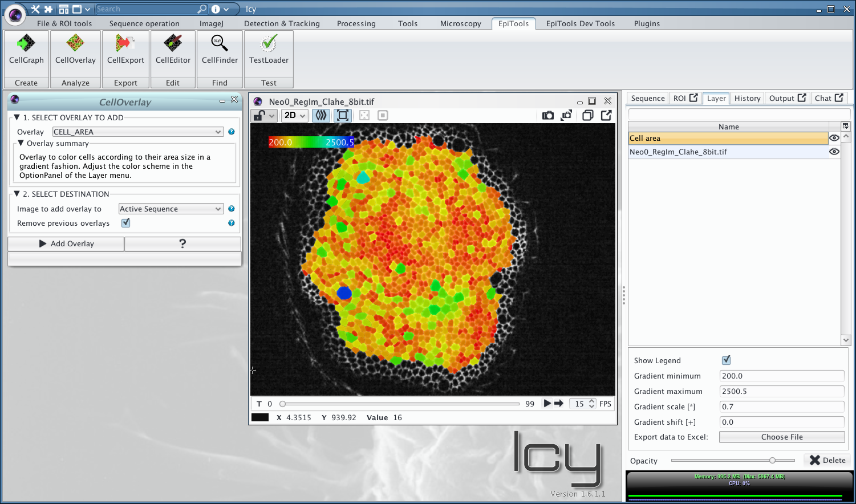
Task: Click the search magnifier icon
Action: [202, 9]
